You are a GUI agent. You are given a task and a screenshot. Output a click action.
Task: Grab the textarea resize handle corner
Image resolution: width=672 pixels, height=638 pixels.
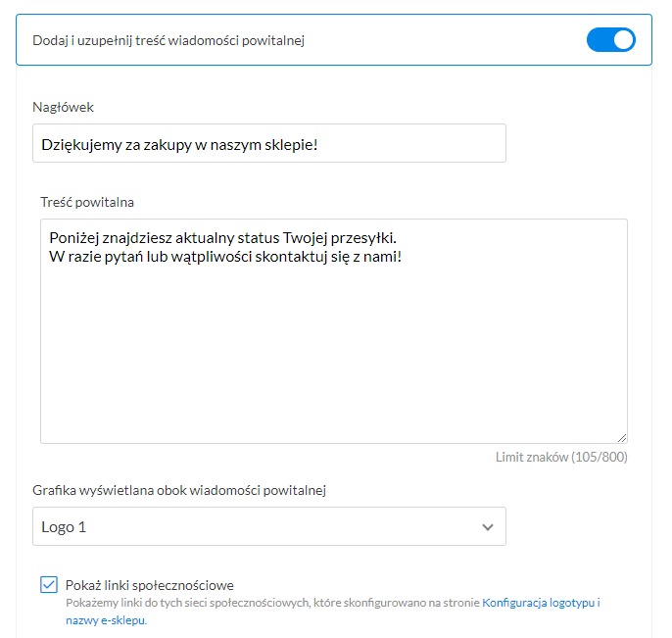point(622,438)
